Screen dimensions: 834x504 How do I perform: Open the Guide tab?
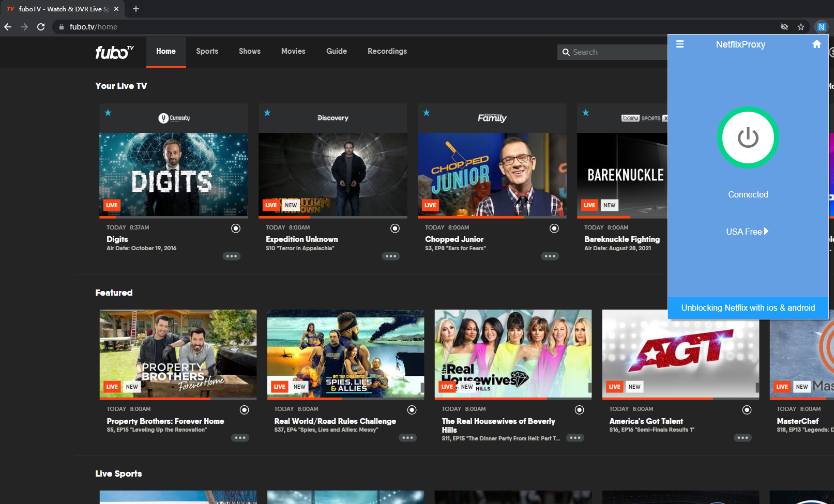coord(337,51)
